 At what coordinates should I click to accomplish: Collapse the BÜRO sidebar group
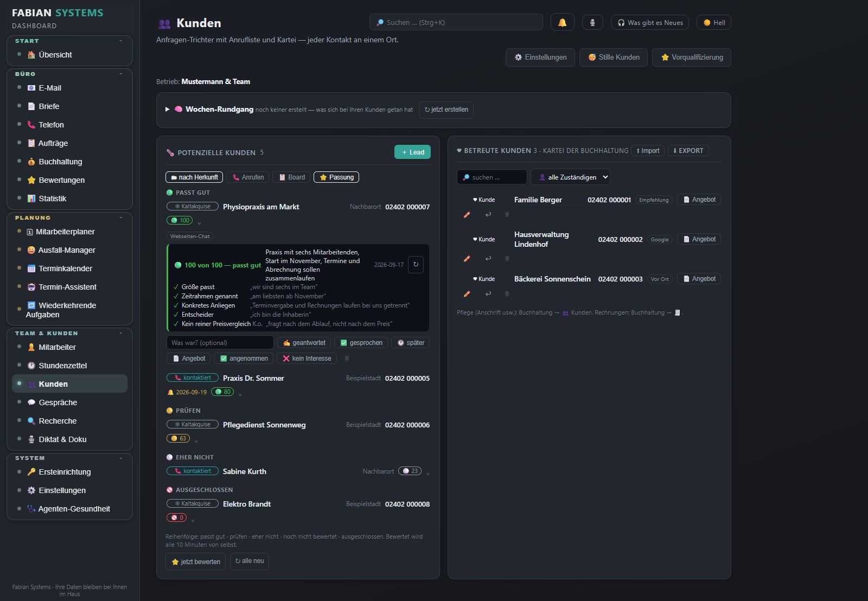121,74
